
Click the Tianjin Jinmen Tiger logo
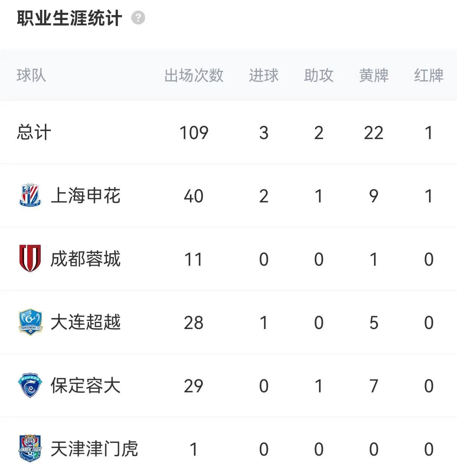pos(30,448)
